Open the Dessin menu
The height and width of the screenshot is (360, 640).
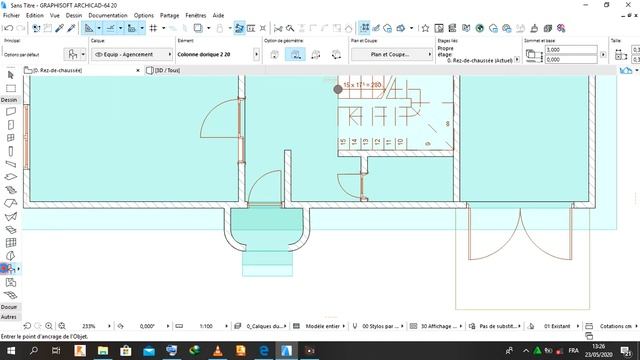pyautogui.click(x=74, y=16)
